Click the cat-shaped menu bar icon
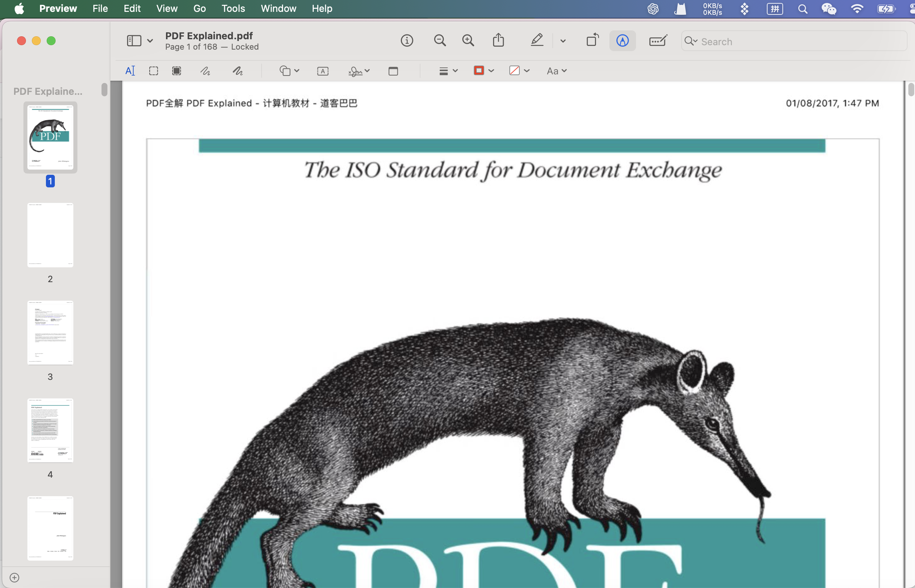The height and width of the screenshot is (588, 915). click(x=680, y=9)
